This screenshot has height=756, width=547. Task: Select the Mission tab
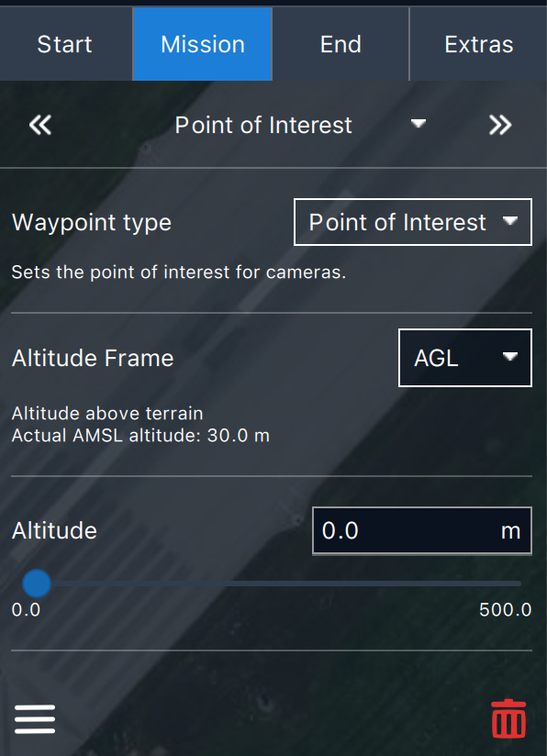pos(203,44)
